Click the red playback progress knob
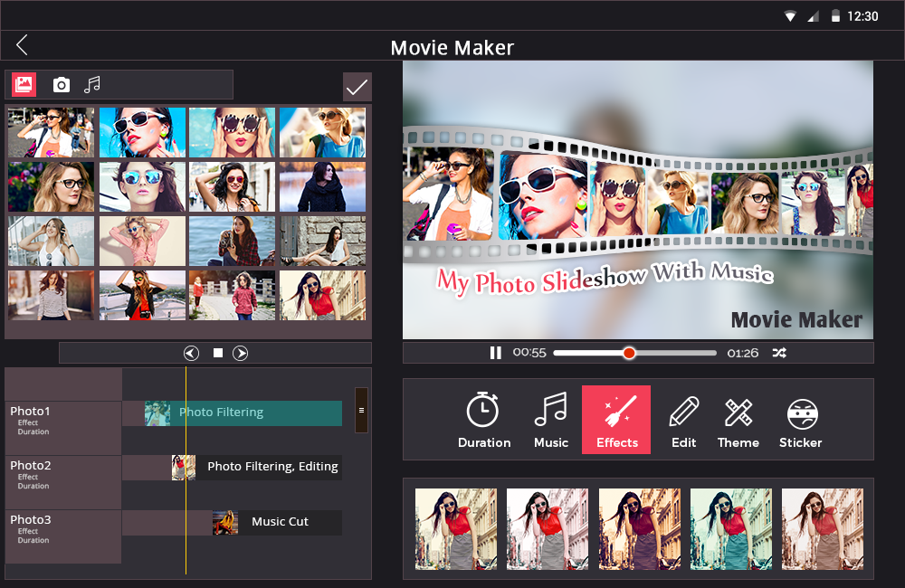Viewport: 905px width, 588px height. pyautogui.click(x=629, y=353)
